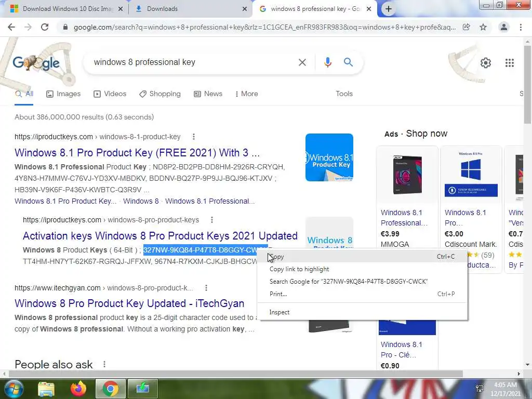This screenshot has height=399, width=532.
Task: Follow the Windows 8.1 Pro Product Key... sitelink
Action: click(x=65, y=201)
